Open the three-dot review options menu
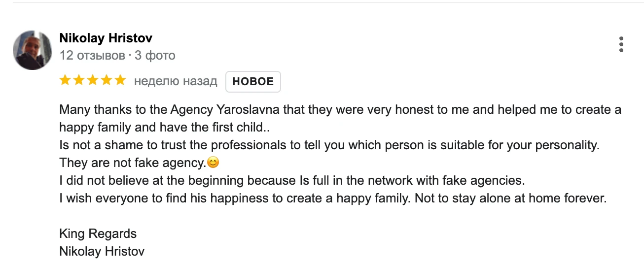 click(621, 45)
